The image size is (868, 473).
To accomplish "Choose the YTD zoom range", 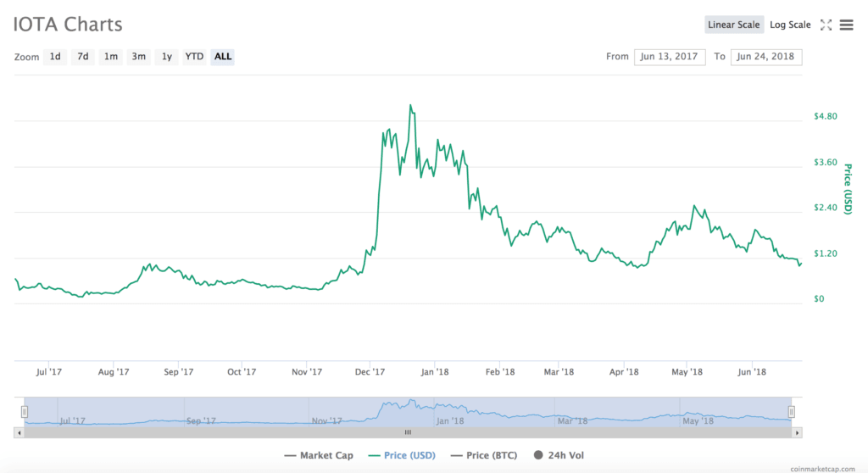I will 195,57.
